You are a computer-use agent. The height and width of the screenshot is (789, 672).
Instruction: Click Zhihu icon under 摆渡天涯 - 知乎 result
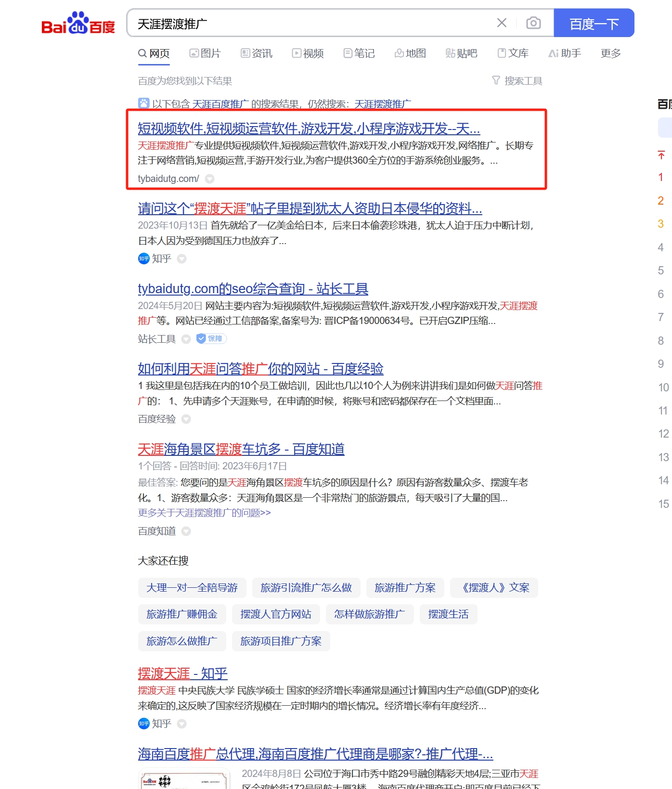point(144,724)
